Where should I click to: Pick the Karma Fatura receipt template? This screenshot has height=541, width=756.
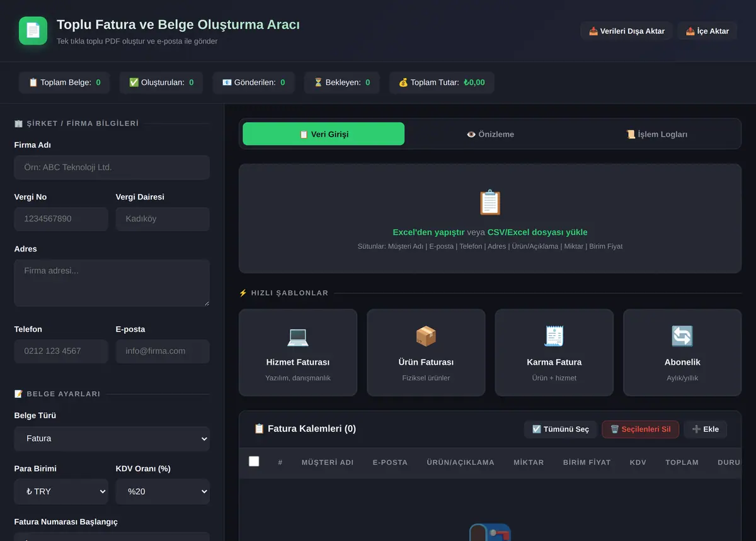coord(554,352)
